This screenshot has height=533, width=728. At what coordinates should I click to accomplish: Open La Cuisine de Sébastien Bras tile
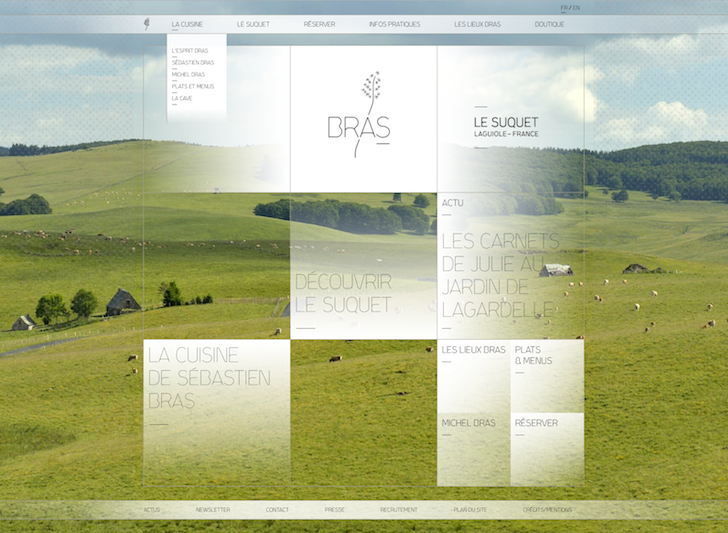(x=217, y=413)
